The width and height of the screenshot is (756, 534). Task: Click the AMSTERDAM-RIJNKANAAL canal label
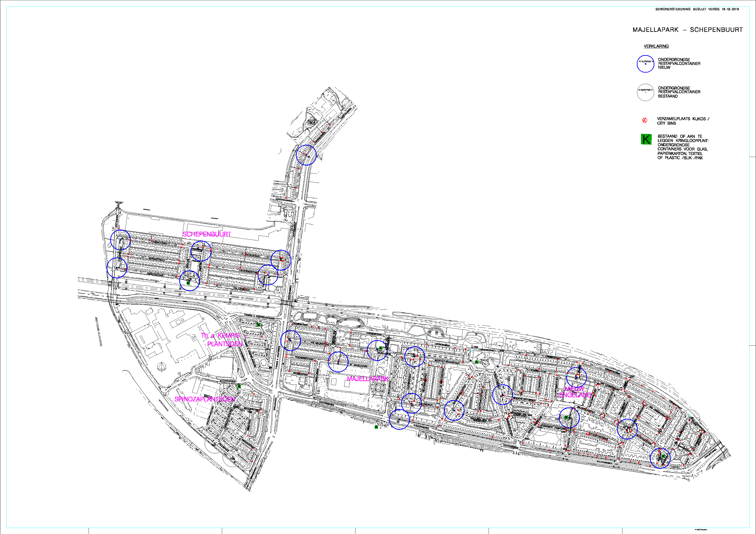point(99,332)
